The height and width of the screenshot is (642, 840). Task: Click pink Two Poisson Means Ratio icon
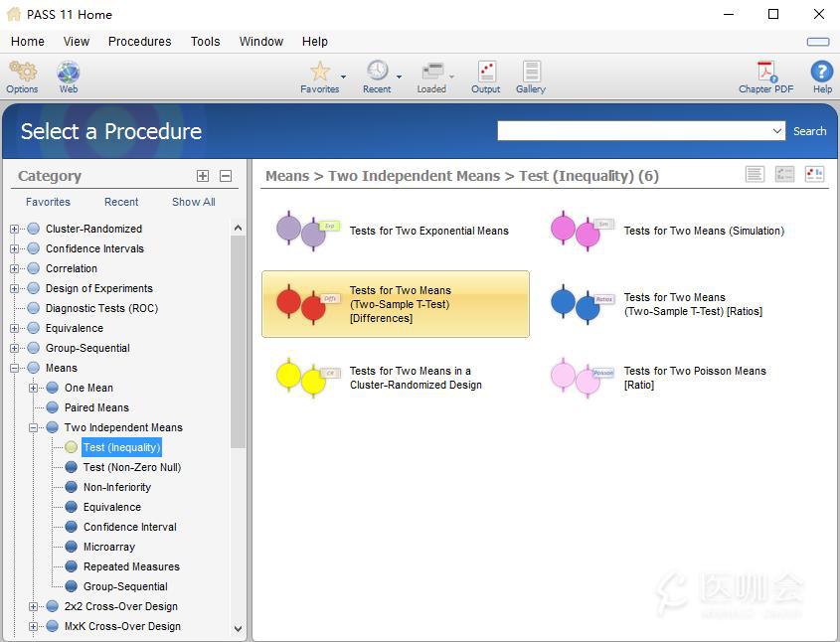click(582, 378)
